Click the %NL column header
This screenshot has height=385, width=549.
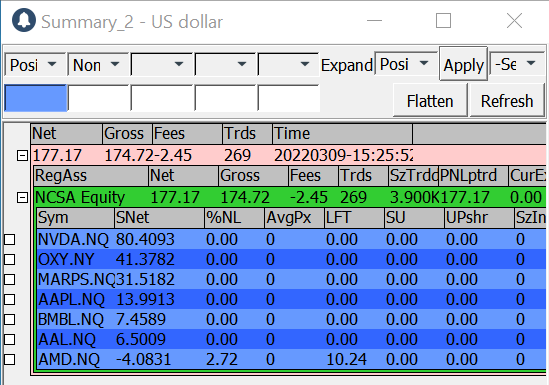tap(235, 218)
